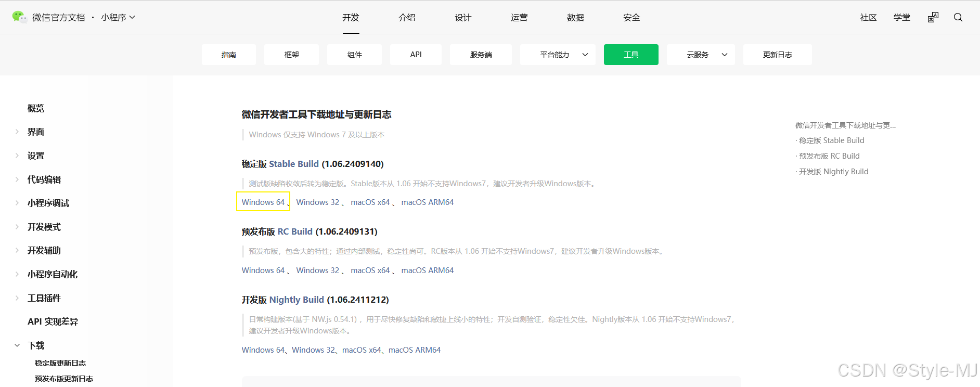Click the Nightly Build heading link
980x387 pixels.
296,300
